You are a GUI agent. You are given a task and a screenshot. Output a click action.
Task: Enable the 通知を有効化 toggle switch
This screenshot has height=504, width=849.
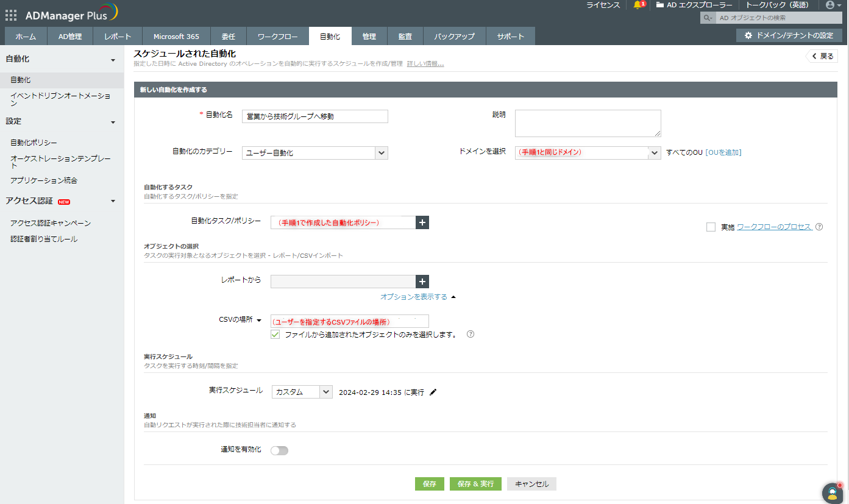coord(279,450)
